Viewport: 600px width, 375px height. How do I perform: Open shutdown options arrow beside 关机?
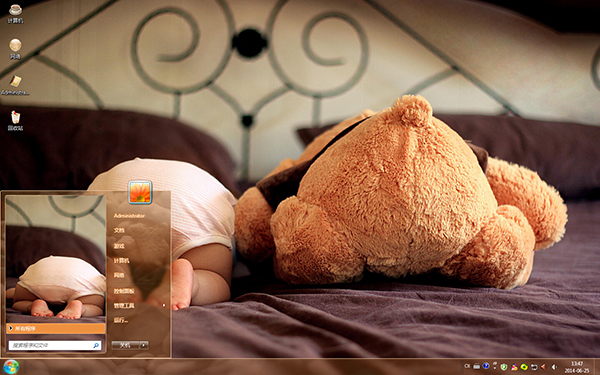coord(144,345)
